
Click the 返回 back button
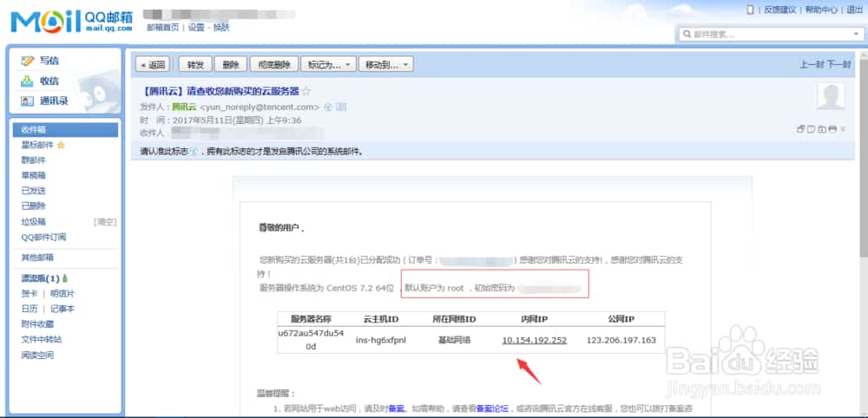tap(153, 64)
